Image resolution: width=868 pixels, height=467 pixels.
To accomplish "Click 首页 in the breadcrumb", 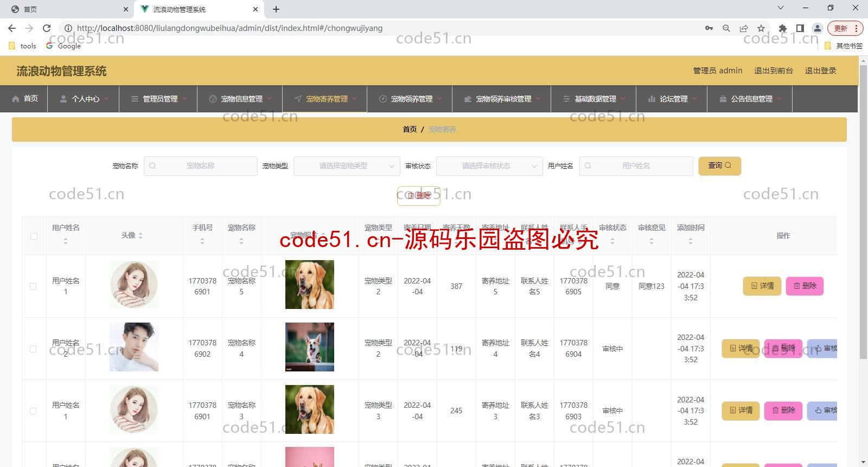I will click(410, 129).
